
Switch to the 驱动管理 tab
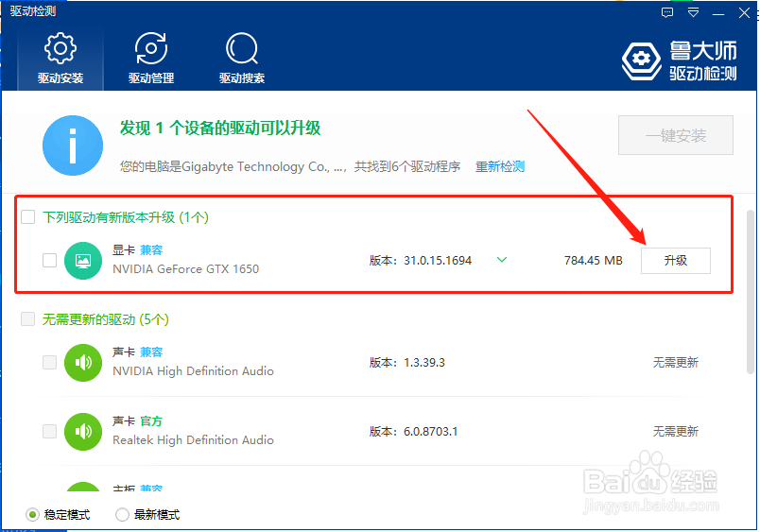[x=150, y=59]
